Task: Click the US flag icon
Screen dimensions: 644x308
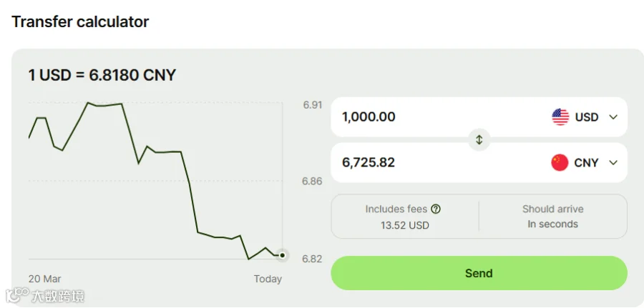Action: (x=560, y=117)
